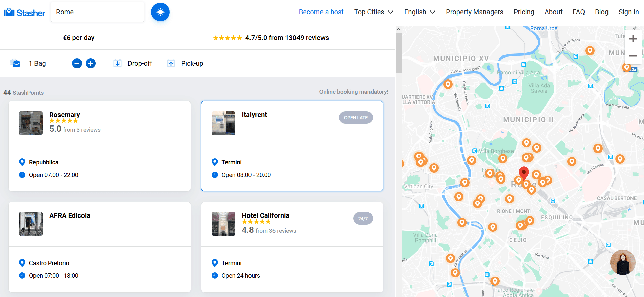
Task: Click the Pick-up upload arrow icon
Action: (x=171, y=63)
